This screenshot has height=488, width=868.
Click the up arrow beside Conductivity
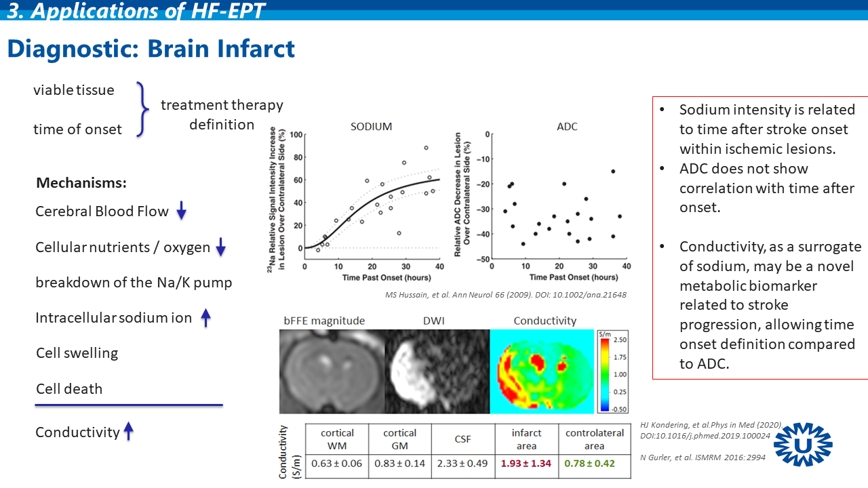coord(128,432)
